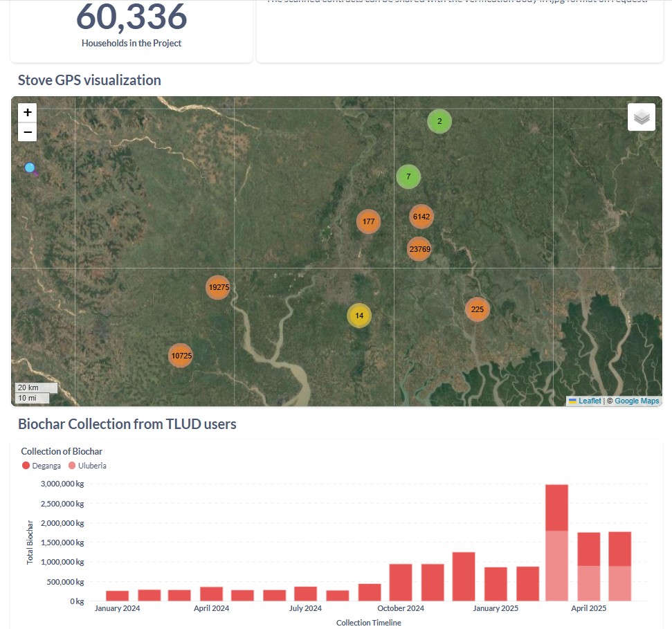The height and width of the screenshot is (629, 672).
Task: Click the light Uluberia segment of May 2025 bar
Action: coord(619,583)
